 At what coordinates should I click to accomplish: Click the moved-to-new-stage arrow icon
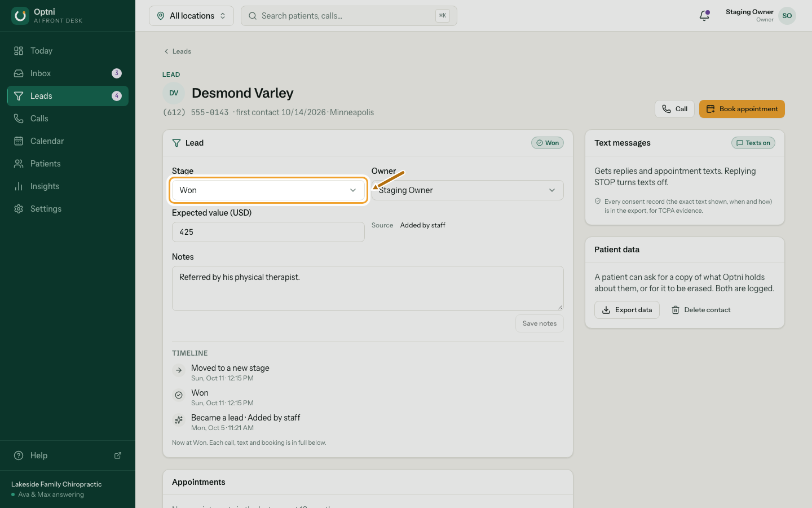tap(179, 370)
